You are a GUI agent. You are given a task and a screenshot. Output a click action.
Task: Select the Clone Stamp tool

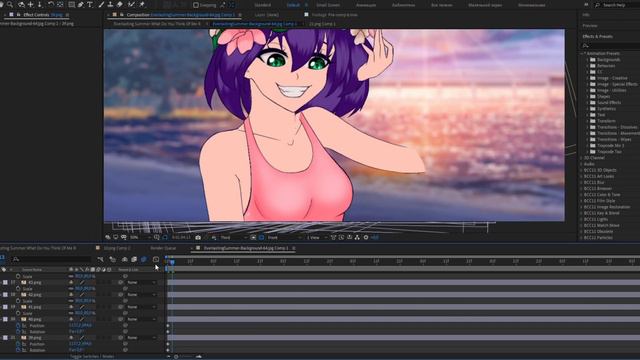tap(110, 4)
